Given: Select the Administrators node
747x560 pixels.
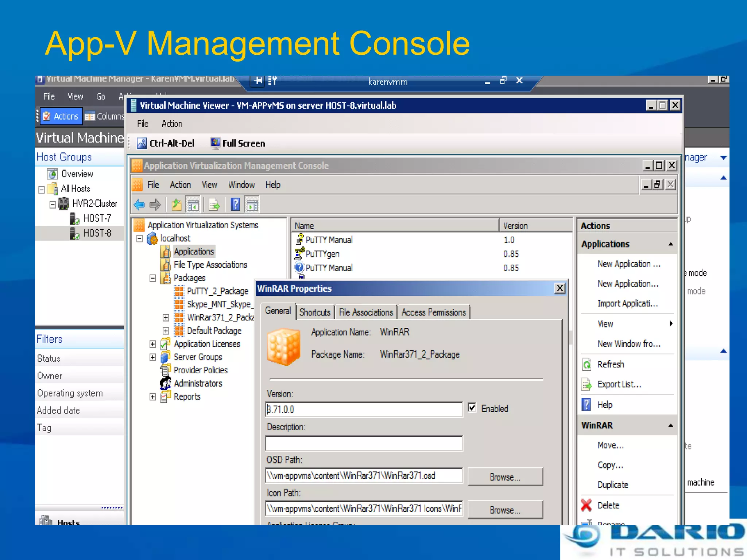Looking at the screenshot, I should coord(198,384).
